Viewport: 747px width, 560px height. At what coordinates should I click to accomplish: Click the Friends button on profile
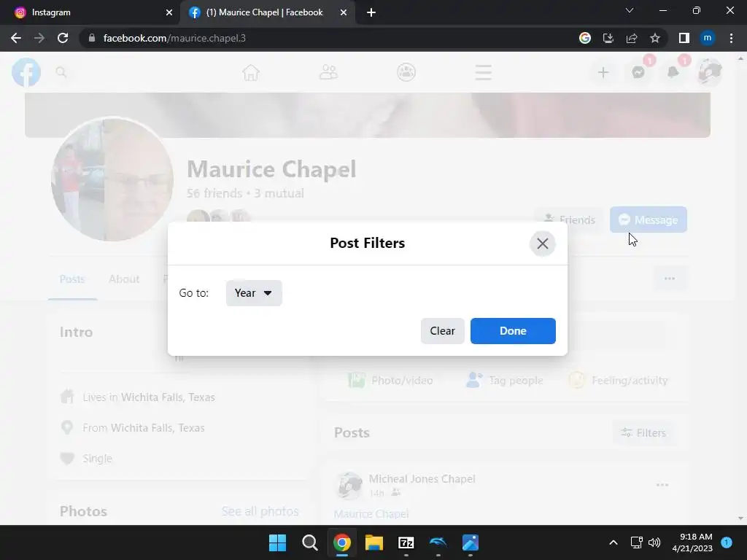[570, 219]
